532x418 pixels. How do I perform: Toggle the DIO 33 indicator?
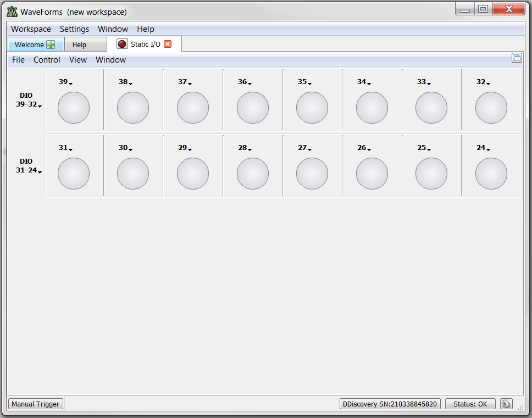[431, 108]
